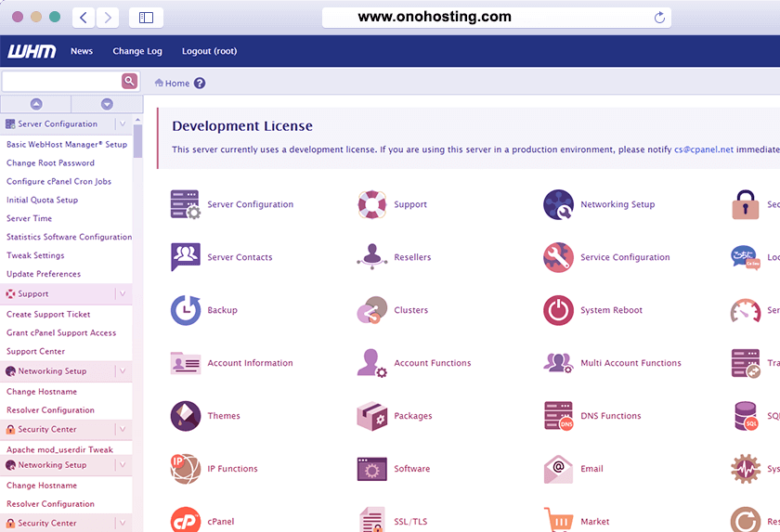
Task: Open the News menu item
Action: click(82, 51)
